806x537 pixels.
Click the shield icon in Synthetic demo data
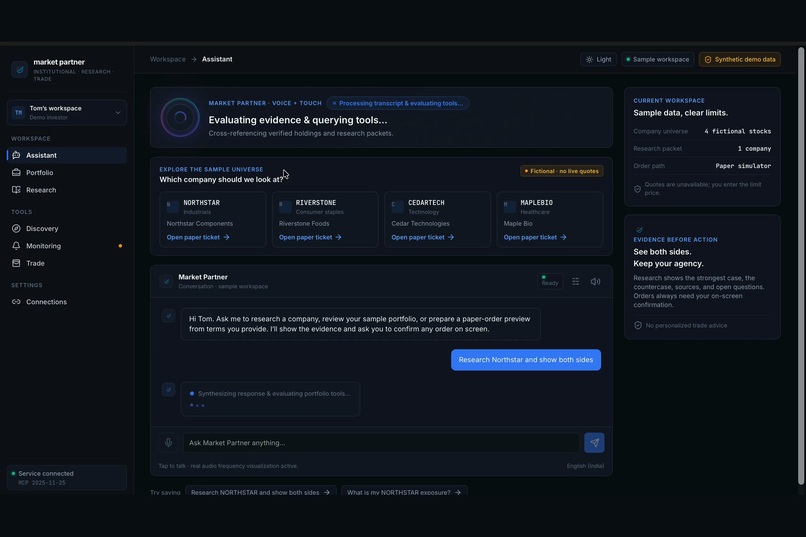click(x=708, y=60)
